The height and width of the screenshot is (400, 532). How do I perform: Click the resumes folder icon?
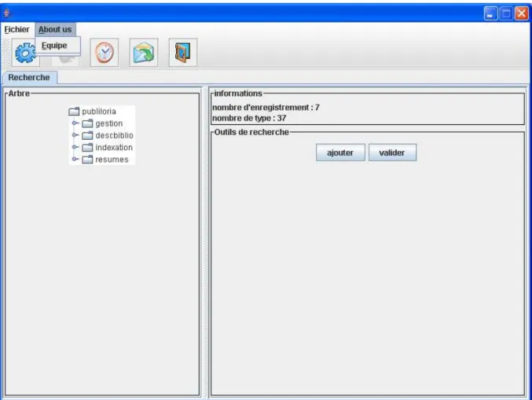(87, 160)
